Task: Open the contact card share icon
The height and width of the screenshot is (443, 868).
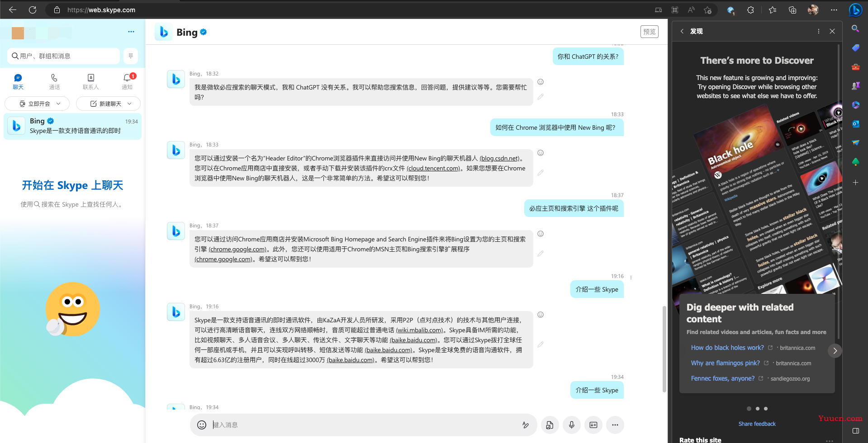Action: tap(593, 425)
